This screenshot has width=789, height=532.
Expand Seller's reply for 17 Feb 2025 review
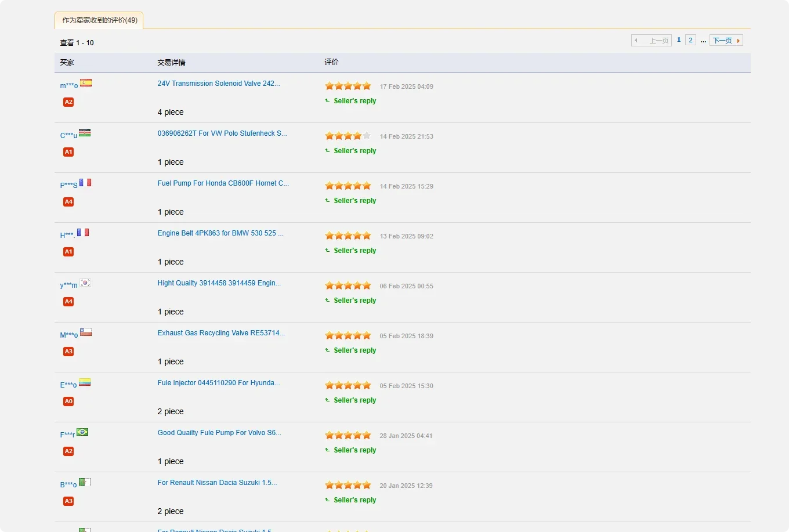[x=354, y=101]
